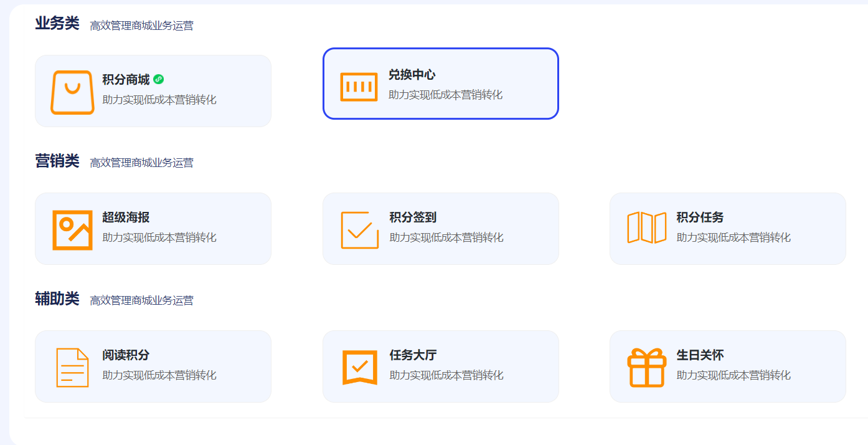This screenshot has width=868, height=445.
Task: Select the 生日关怀 card
Action: coord(728,366)
